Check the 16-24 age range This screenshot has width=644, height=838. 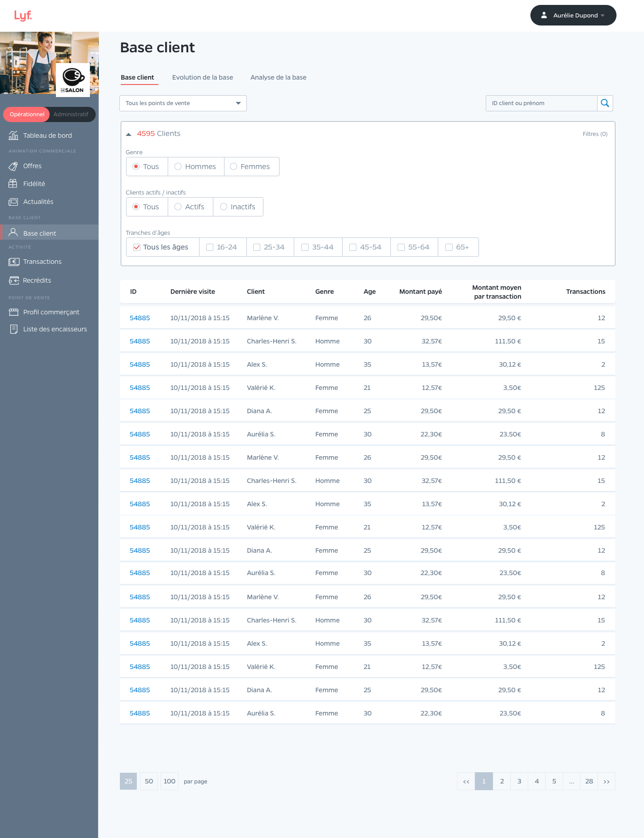tap(210, 247)
